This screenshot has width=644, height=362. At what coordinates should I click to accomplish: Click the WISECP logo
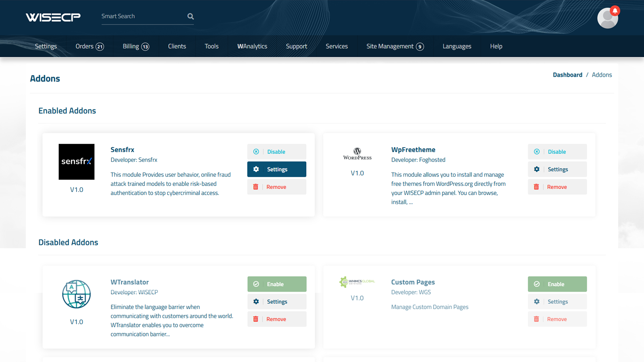(x=53, y=17)
